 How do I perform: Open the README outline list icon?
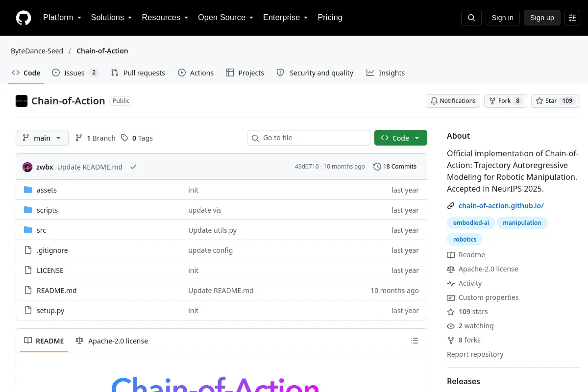point(415,341)
